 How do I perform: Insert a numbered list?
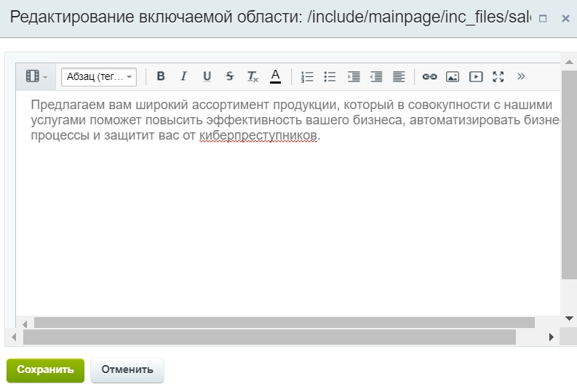pyautogui.click(x=307, y=76)
